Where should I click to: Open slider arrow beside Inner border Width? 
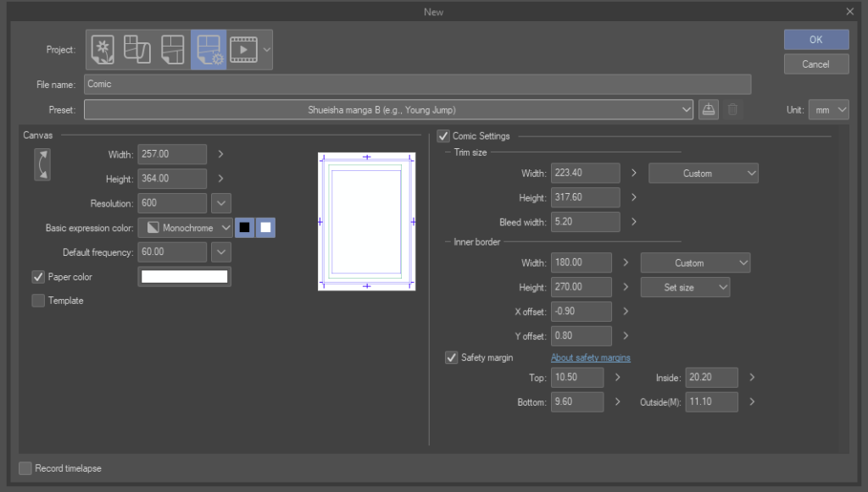click(626, 263)
